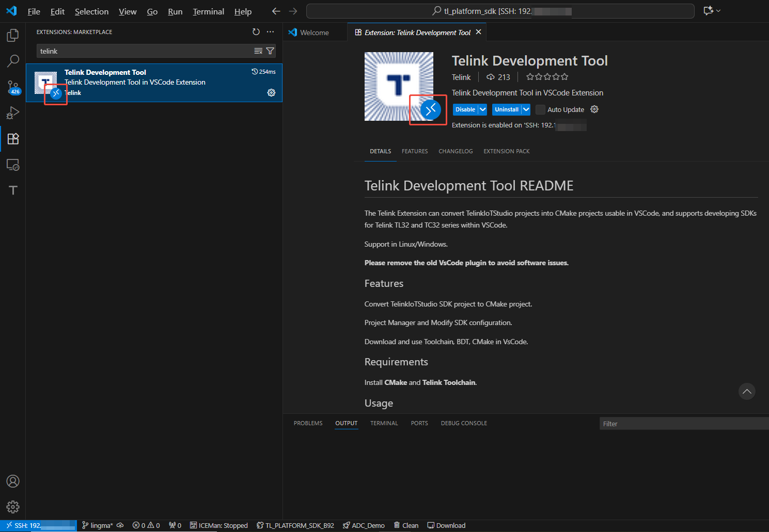The height and width of the screenshot is (532, 769).
Task: Open Source Control view with 426 badge
Action: (13, 87)
